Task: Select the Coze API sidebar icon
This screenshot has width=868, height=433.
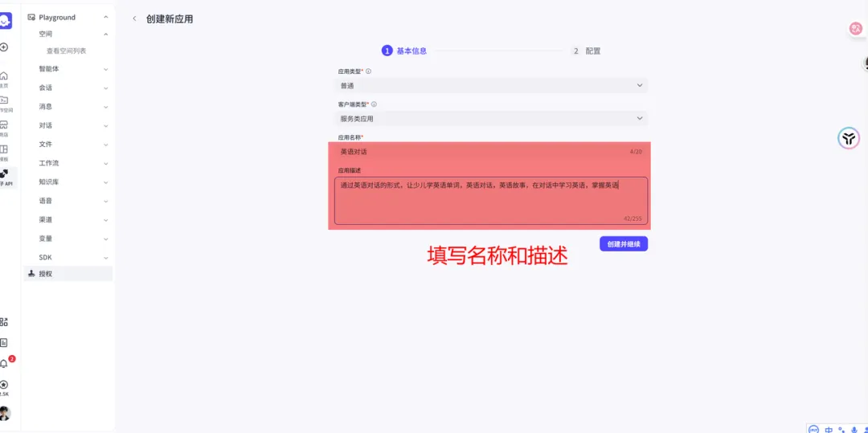Action: tap(5, 174)
